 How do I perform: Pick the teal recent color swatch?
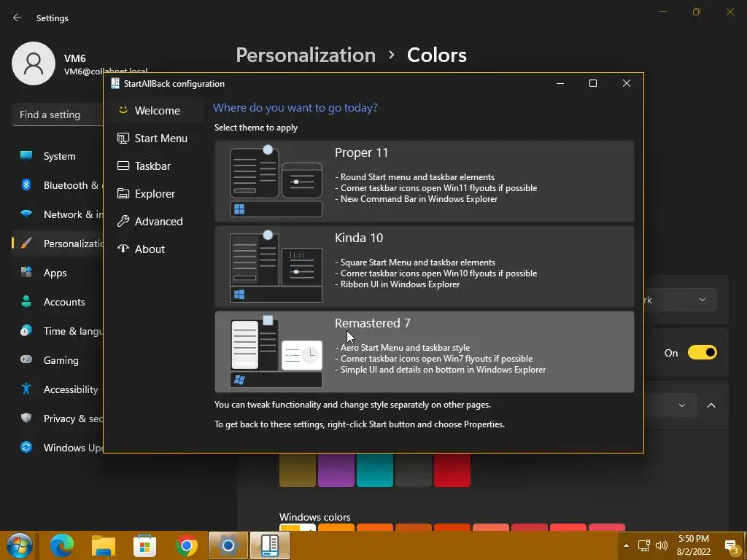point(375,470)
